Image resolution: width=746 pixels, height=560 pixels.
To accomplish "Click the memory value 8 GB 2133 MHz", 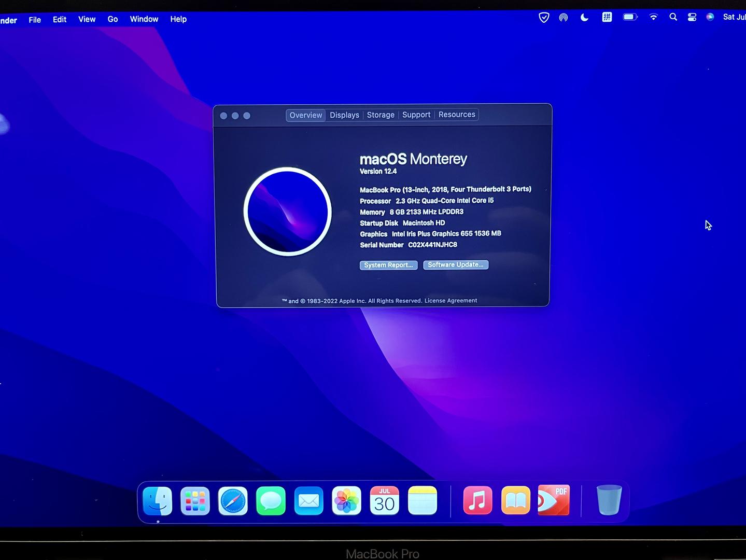I will click(426, 212).
